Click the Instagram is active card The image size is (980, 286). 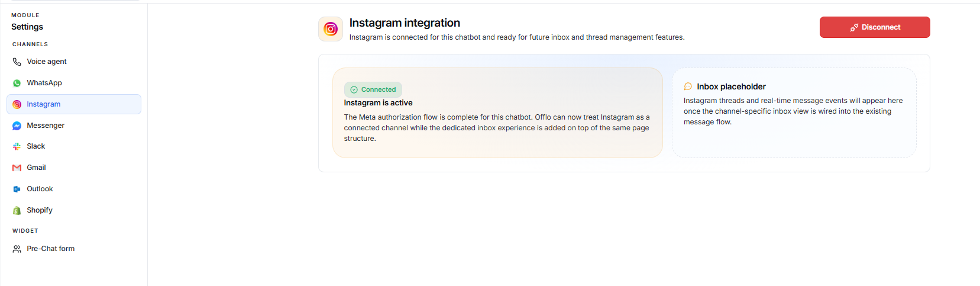497,113
